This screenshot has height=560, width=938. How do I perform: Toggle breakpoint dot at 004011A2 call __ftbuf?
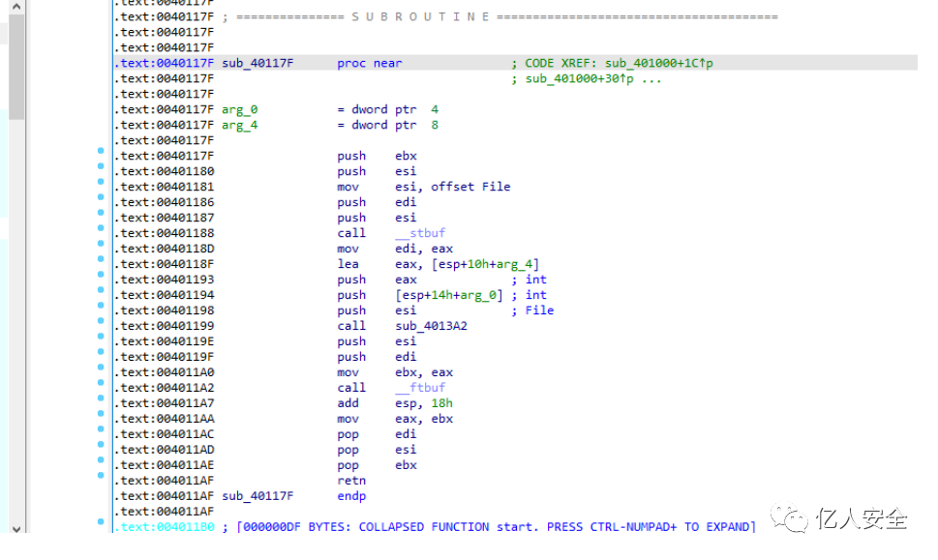point(101,383)
